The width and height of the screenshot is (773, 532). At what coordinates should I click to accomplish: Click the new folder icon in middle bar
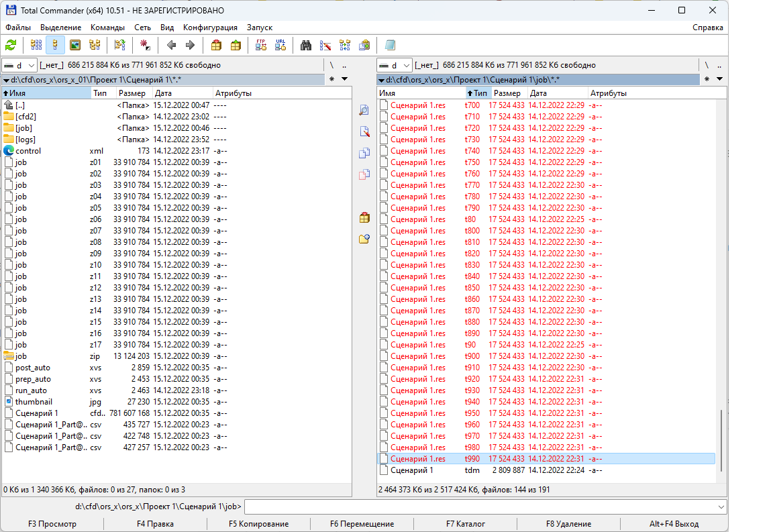364,239
